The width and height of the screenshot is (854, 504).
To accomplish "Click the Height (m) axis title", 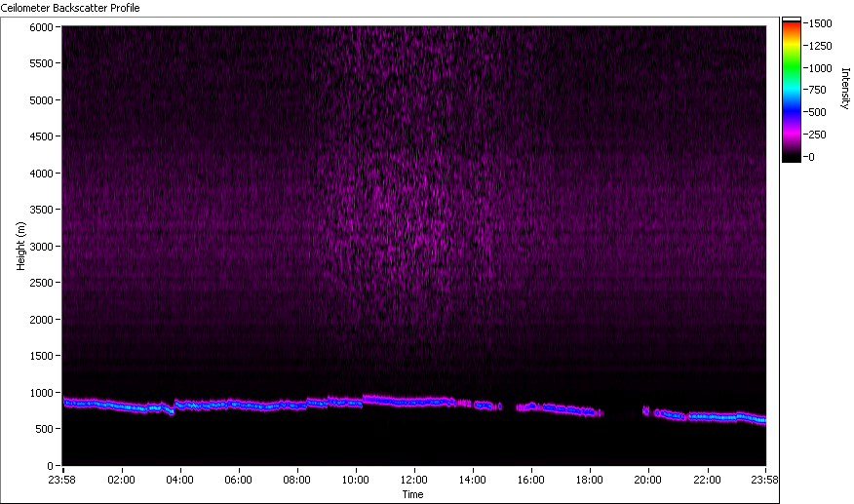I will [20, 247].
